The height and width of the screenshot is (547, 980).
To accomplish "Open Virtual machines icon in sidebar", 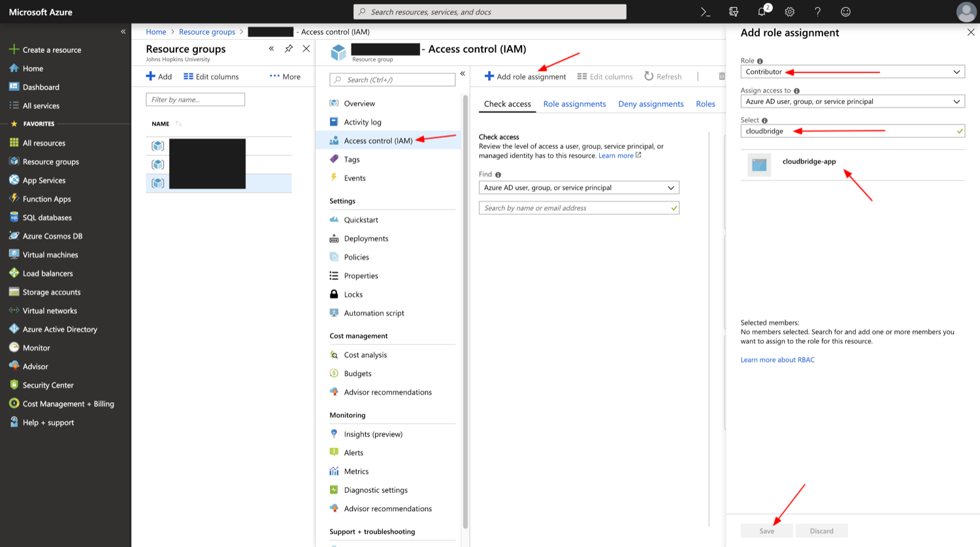I will pyautogui.click(x=14, y=255).
